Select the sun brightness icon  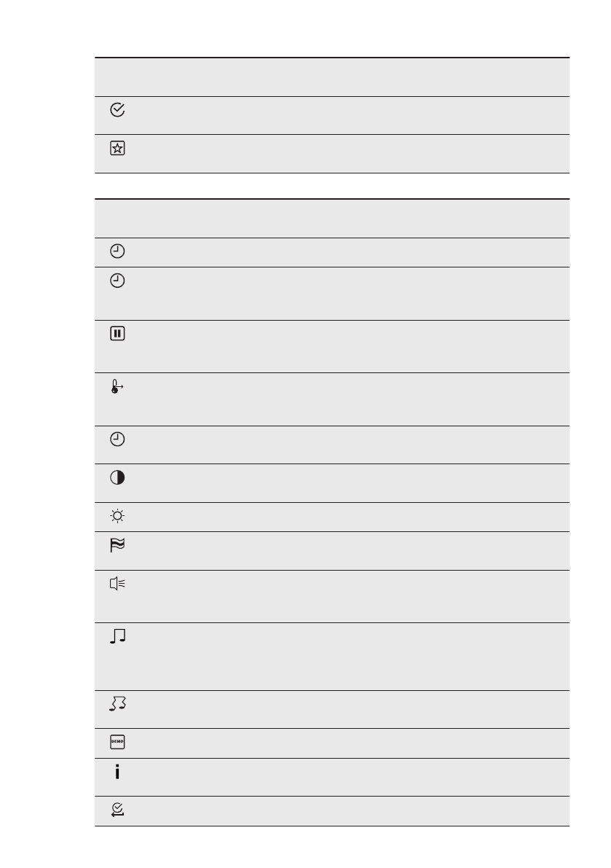pyautogui.click(x=117, y=516)
